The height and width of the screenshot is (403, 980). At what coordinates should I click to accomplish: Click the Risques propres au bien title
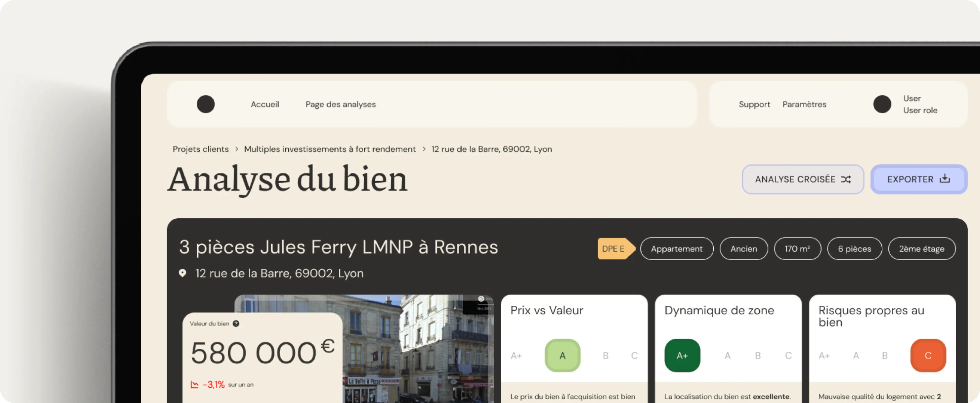[x=871, y=316]
